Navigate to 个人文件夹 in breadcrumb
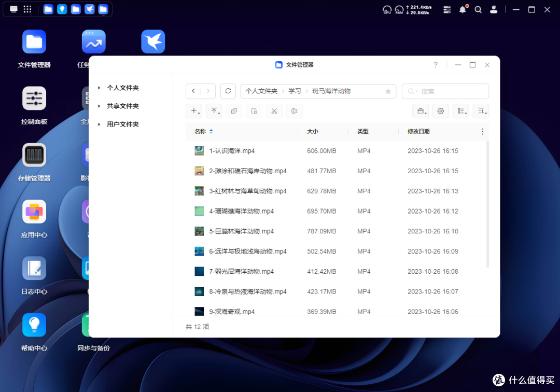The image size is (560, 392). pos(261,91)
